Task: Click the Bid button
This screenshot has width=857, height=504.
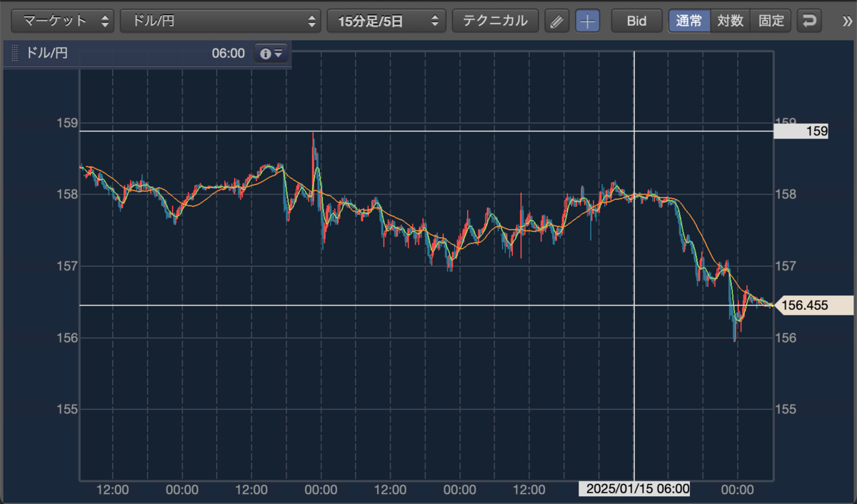Action: pos(636,21)
